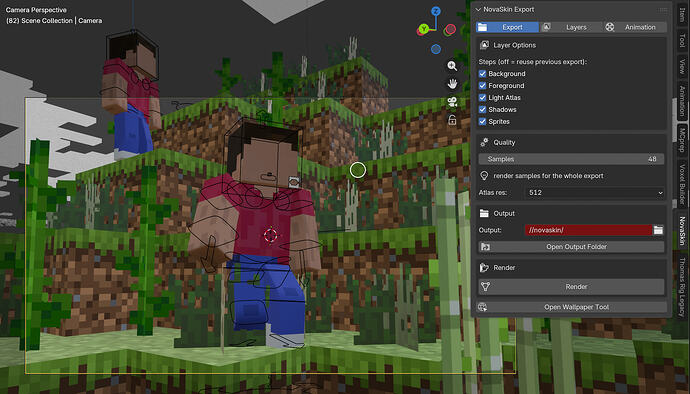Switch to the Animation tab
This screenshot has width=690, height=394.
tap(635, 27)
